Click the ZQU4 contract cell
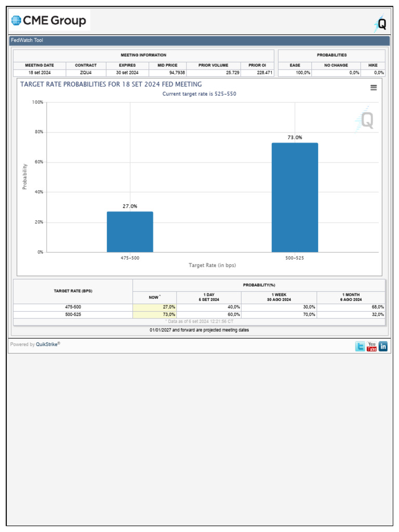 coord(86,73)
